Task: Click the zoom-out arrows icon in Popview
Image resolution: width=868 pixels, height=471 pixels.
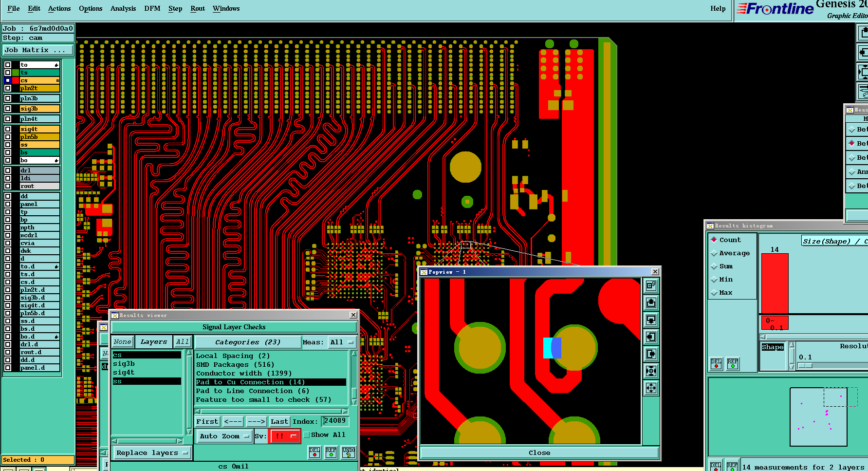Action: coord(651,388)
